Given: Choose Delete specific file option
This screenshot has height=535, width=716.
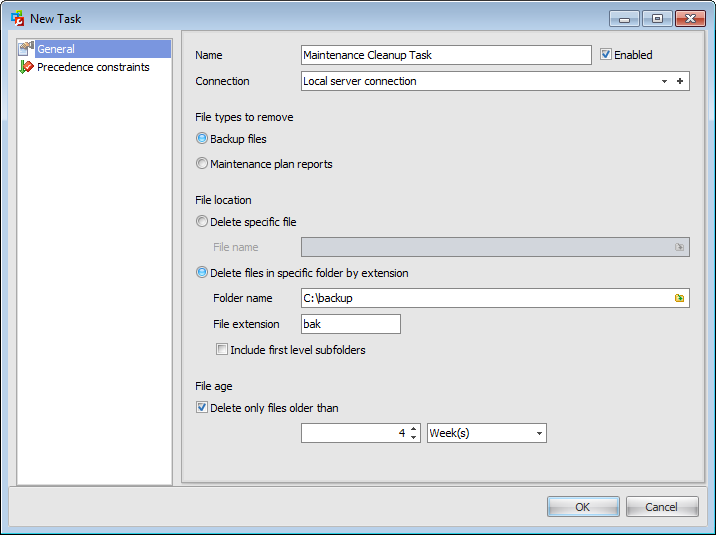Looking at the screenshot, I should [x=201, y=221].
